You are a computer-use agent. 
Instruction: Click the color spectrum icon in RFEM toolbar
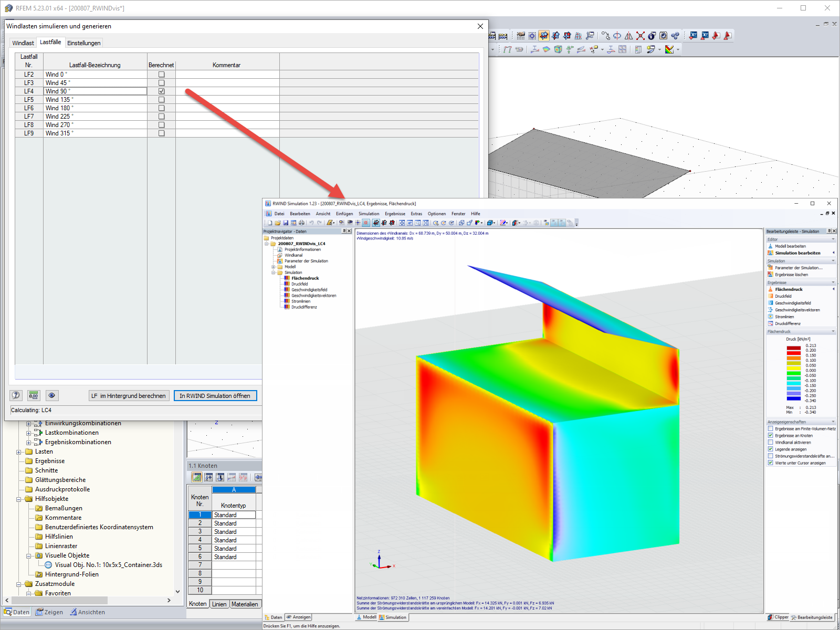coord(669,49)
